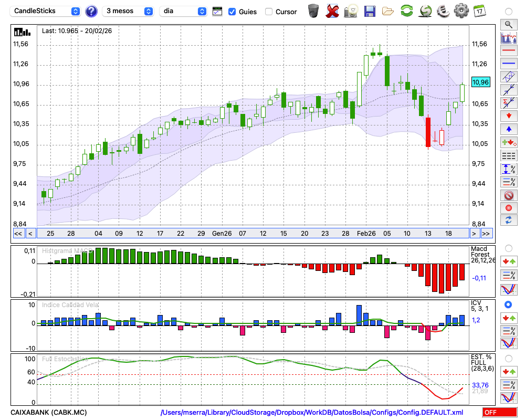Enable the Cursor checkbox
525x420 pixels.
click(268, 12)
